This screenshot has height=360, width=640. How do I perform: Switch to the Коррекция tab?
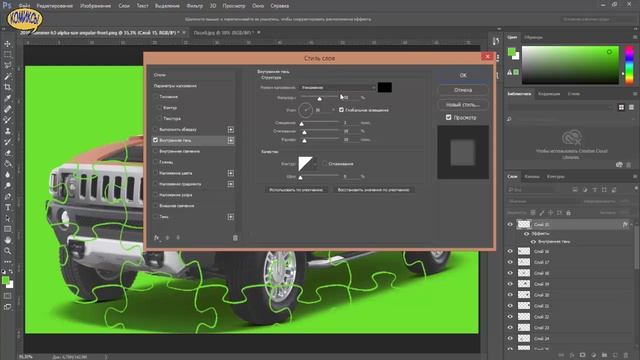click(549, 94)
